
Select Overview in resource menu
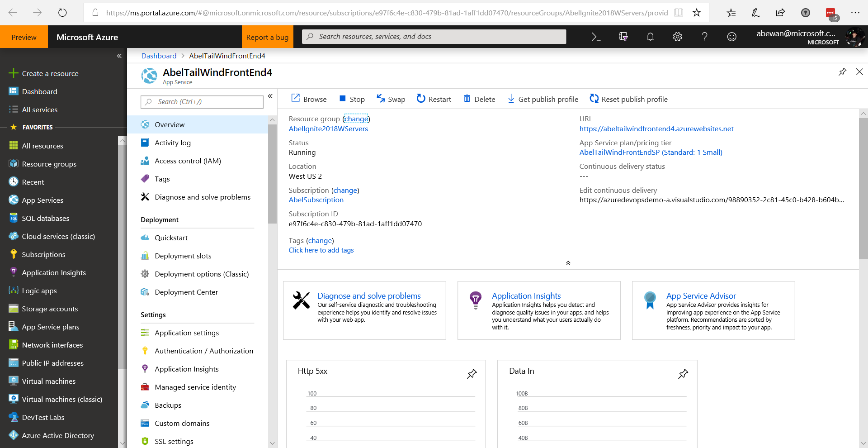(x=198, y=124)
